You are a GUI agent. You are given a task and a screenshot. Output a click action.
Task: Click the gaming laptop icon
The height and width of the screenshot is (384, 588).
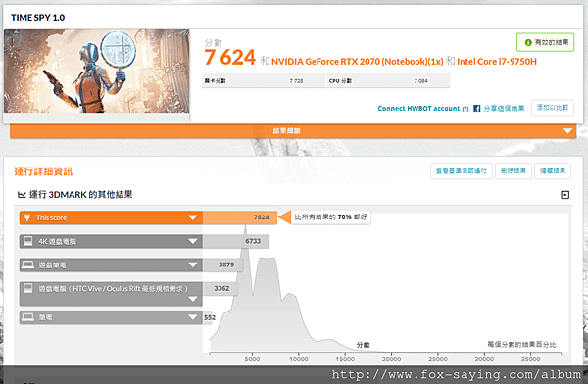27,264
